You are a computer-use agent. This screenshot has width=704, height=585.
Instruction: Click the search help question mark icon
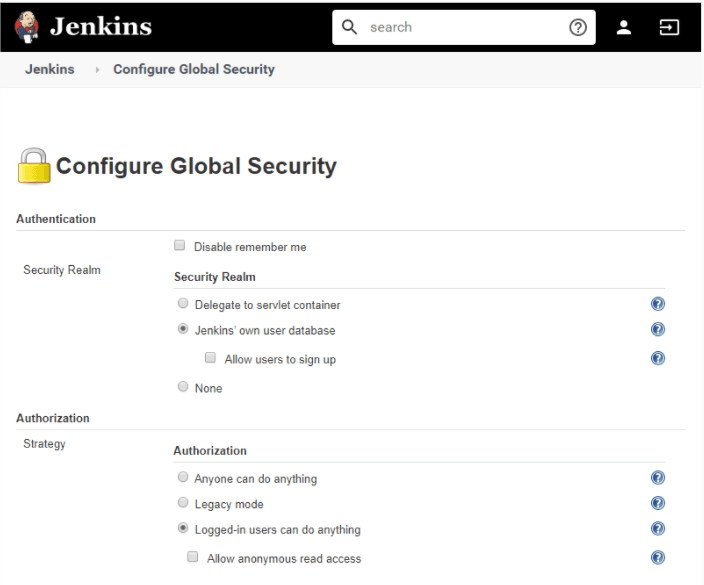click(x=577, y=28)
